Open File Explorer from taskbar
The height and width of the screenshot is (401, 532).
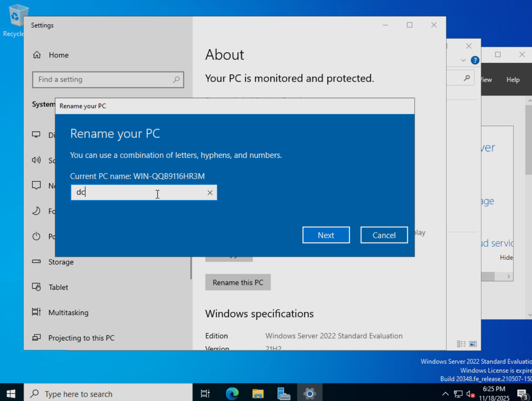(258, 393)
